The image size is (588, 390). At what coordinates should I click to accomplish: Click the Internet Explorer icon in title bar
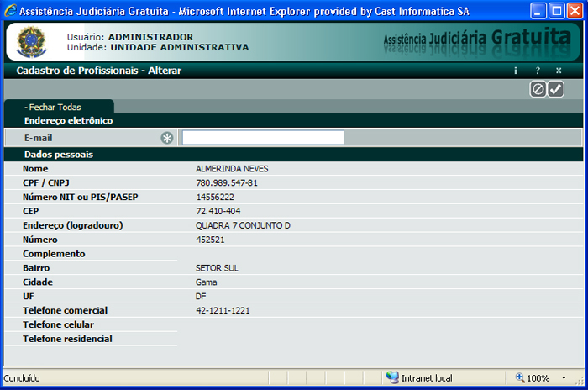[10, 11]
